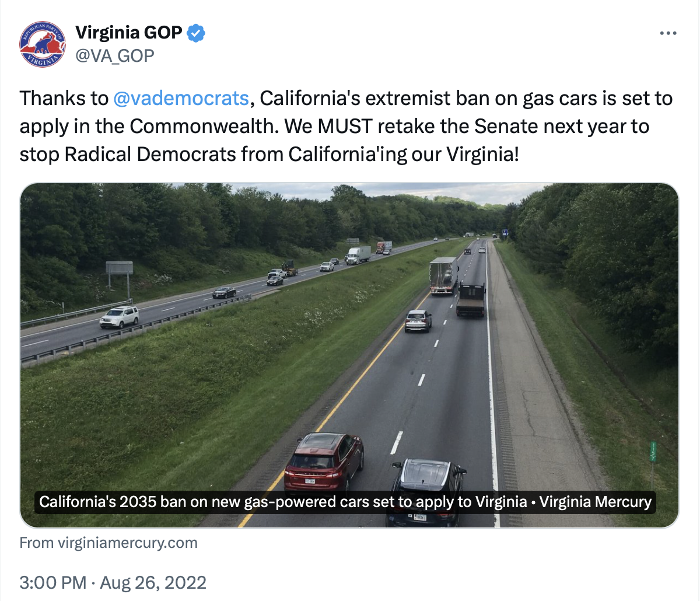Click 'Virginia Mercury' publisher name in the caption
The width and height of the screenshot is (700, 601).
594,501
